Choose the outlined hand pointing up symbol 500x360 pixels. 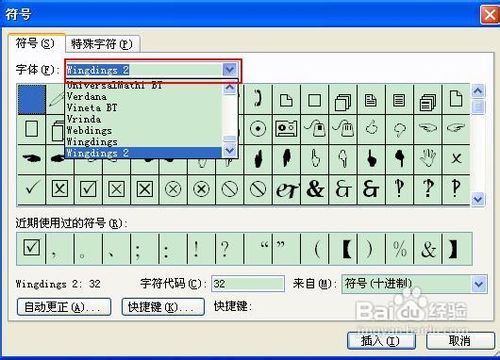tap(314, 158)
